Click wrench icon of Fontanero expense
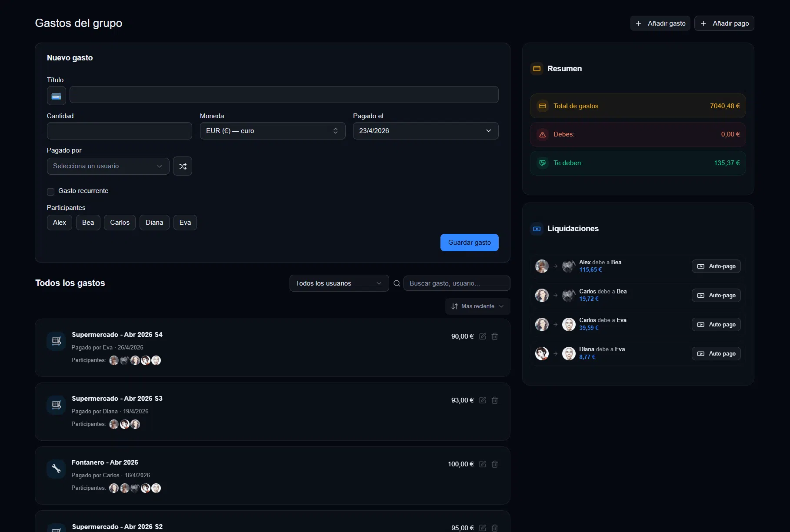The height and width of the screenshot is (532, 790). coord(56,469)
